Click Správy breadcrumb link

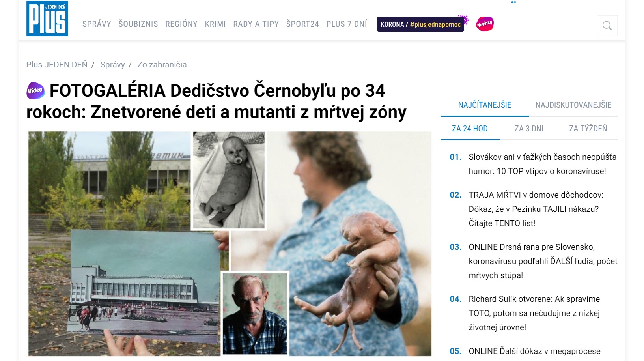click(x=112, y=65)
